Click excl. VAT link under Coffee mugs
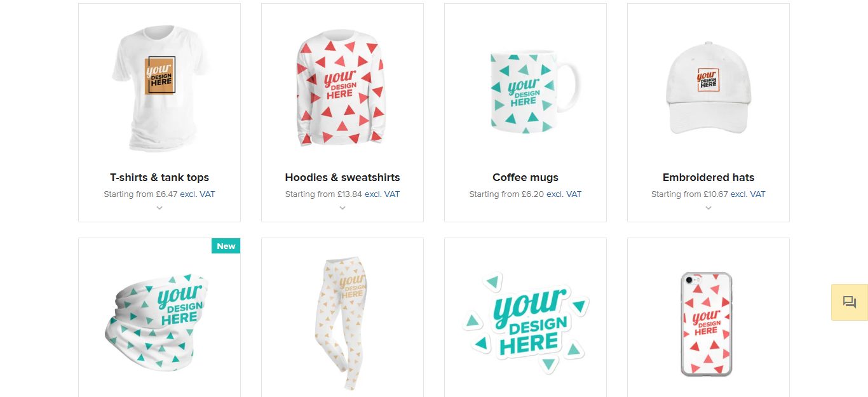 tap(564, 194)
